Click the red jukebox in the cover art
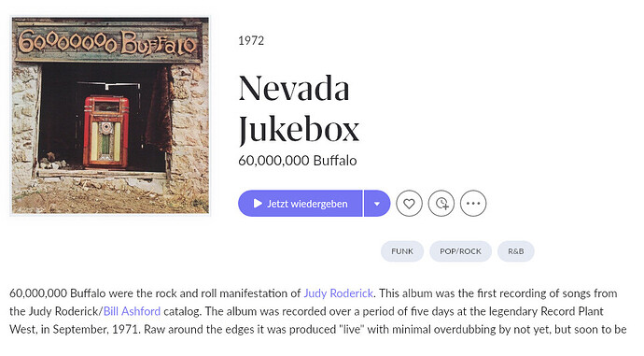Screen dimensions: 644x356 (106, 132)
